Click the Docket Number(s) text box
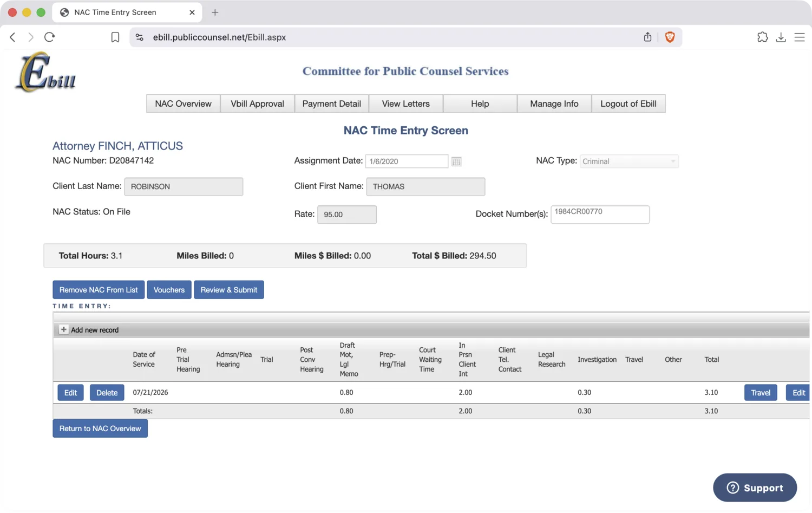 [600, 215]
